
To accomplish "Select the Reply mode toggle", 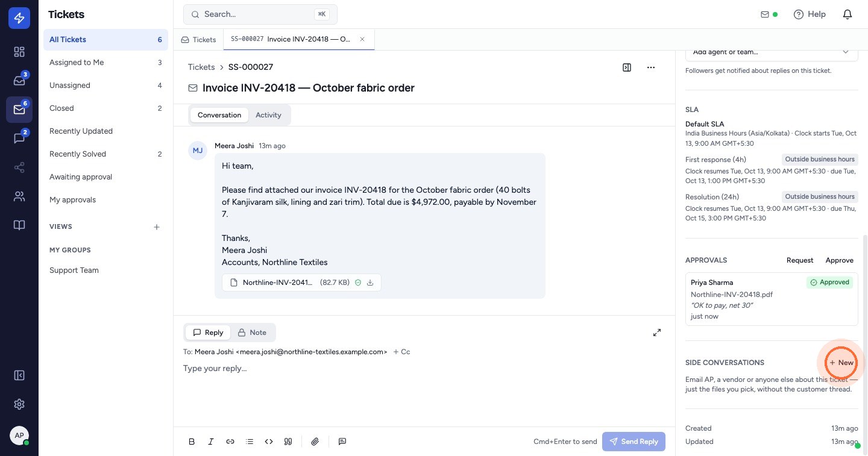I will (208, 333).
